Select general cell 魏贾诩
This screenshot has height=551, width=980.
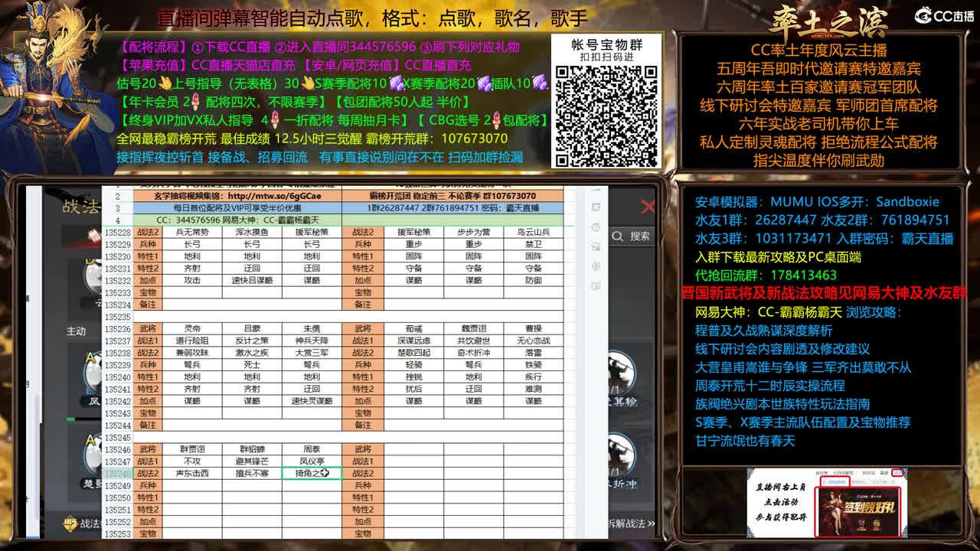(x=474, y=329)
